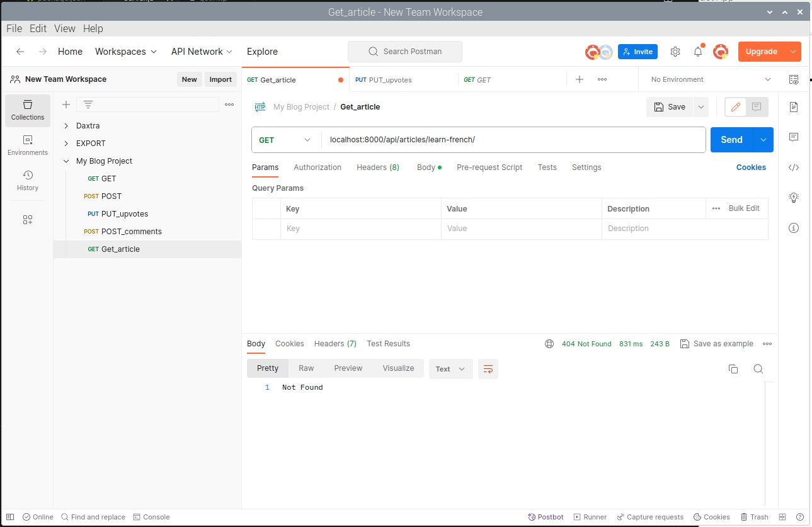Copy the response body
The width and height of the screenshot is (812, 527).
733,369
